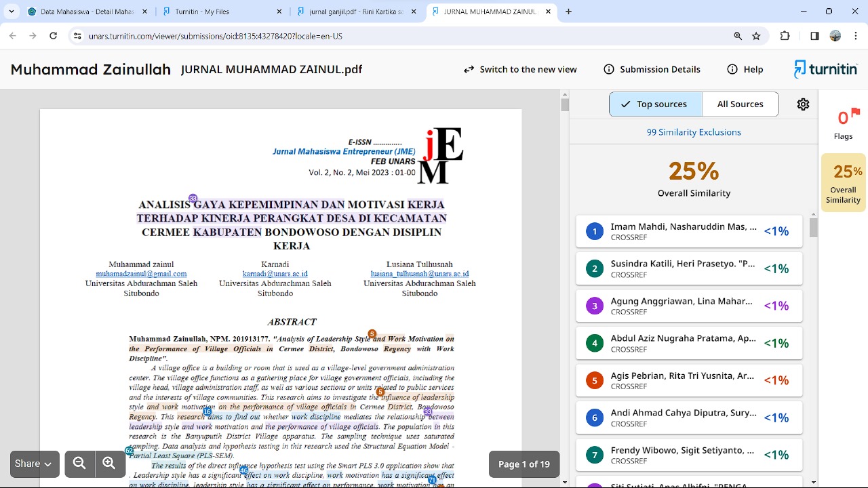Viewport: 868px width, 488px height.
Task: Open the Chrome profile avatar
Action: coord(835,36)
